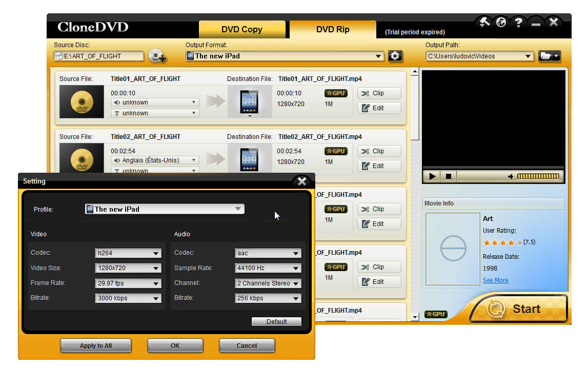Viewport: 588px width, 369px height.
Task: Click the add DVD source disc icon
Action: coord(157,56)
